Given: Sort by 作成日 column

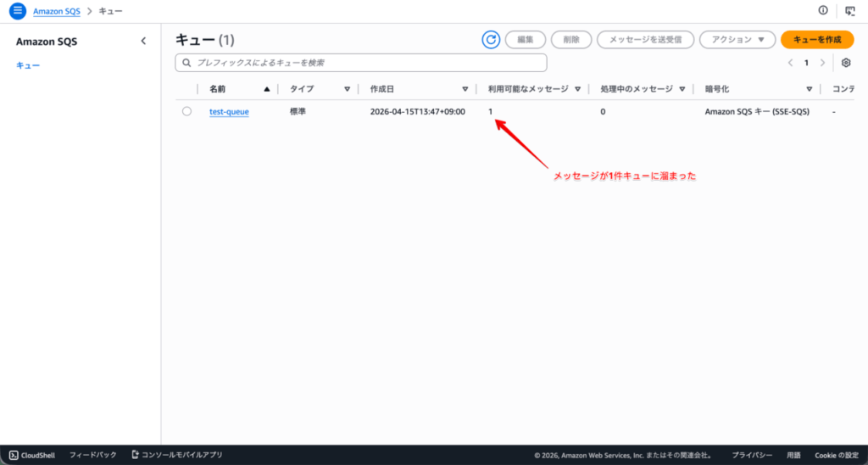Looking at the screenshot, I should coord(465,89).
